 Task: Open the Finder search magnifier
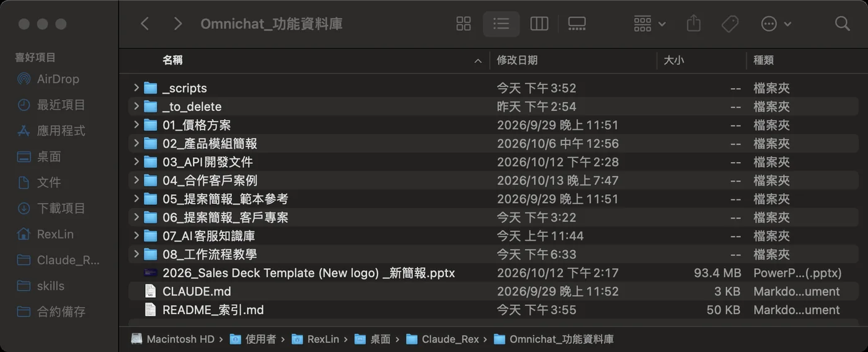click(842, 24)
